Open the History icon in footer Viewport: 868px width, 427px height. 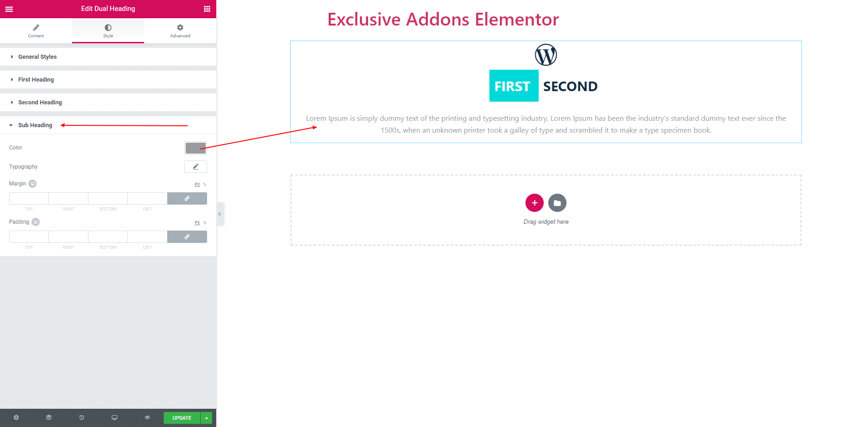pos(82,417)
